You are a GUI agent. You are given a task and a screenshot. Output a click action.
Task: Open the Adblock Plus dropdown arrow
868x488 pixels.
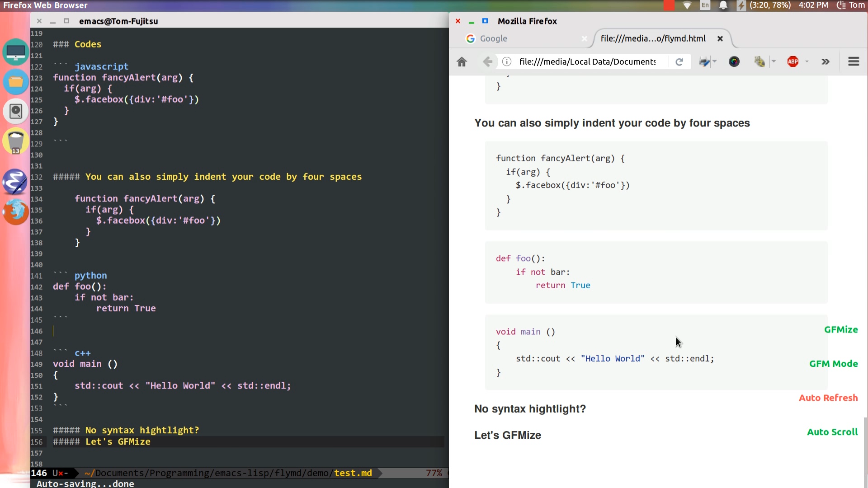click(x=807, y=62)
